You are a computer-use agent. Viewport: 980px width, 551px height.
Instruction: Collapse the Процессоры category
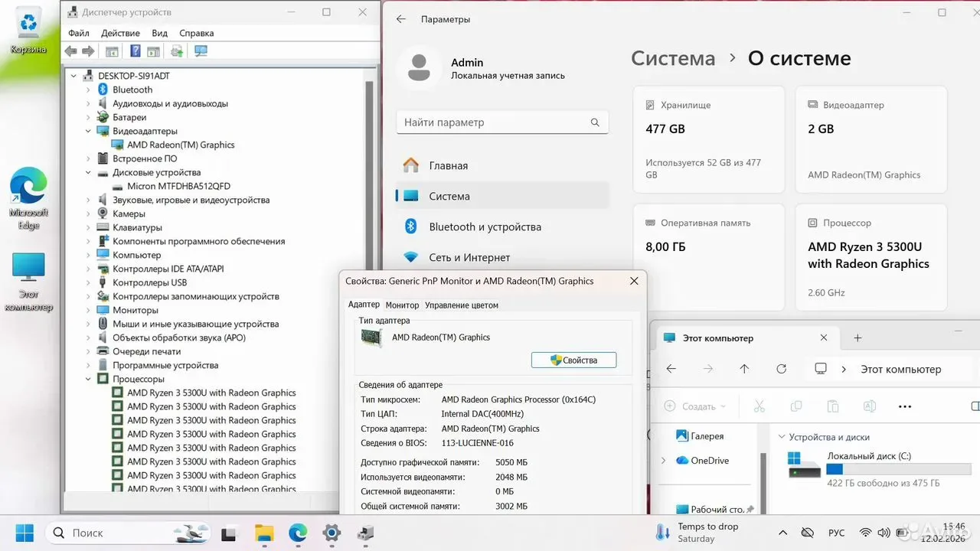point(88,379)
